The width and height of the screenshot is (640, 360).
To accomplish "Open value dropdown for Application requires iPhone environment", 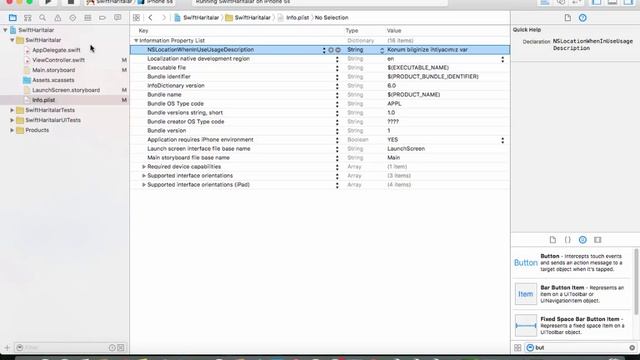I will 502,140.
